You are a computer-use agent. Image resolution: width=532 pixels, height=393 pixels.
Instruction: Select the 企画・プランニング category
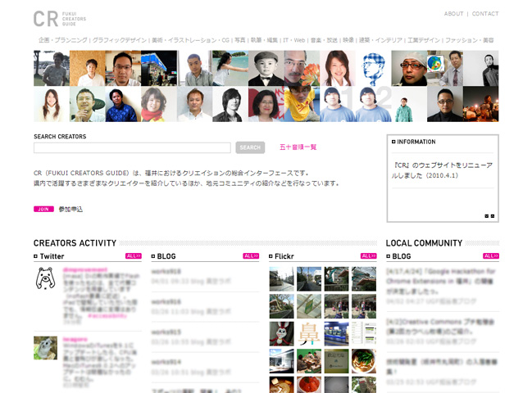(x=63, y=40)
